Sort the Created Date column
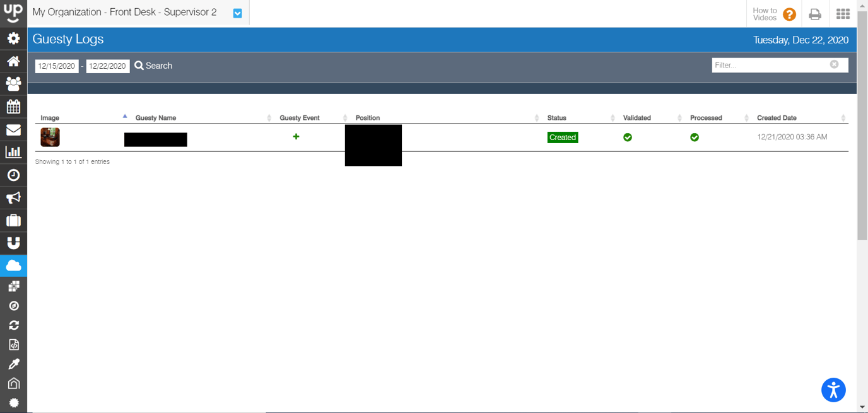This screenshot has height=413, width=868. tap(843, 117)
